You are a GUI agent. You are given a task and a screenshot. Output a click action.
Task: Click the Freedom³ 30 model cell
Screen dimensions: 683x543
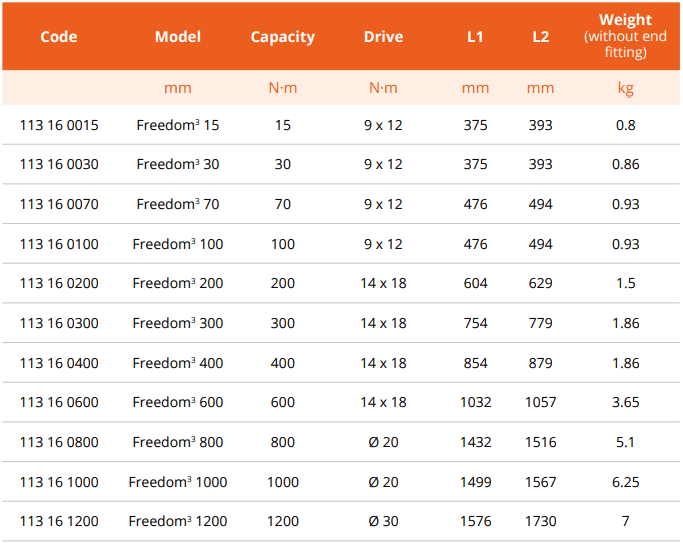[178, 164]
